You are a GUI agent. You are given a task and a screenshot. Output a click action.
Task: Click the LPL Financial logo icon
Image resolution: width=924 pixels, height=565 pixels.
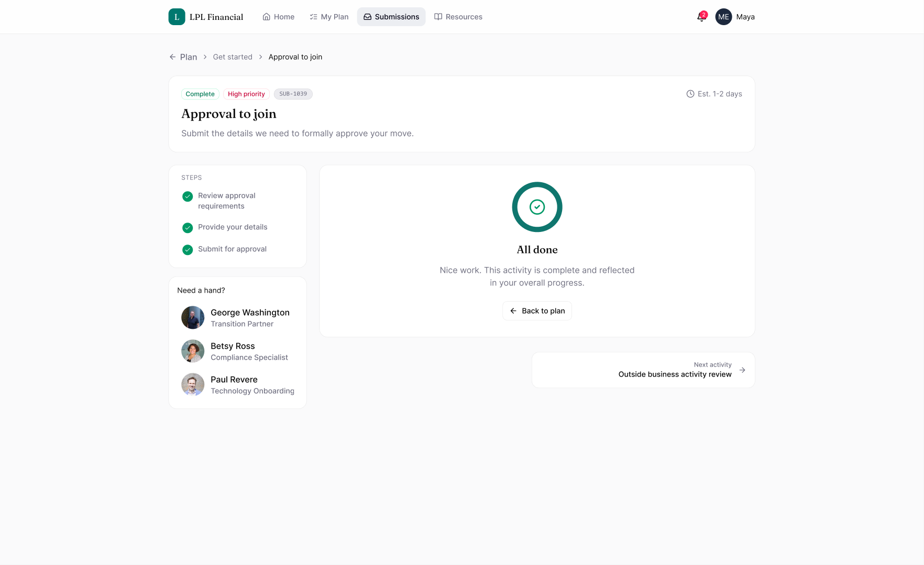tap(177, 17)
